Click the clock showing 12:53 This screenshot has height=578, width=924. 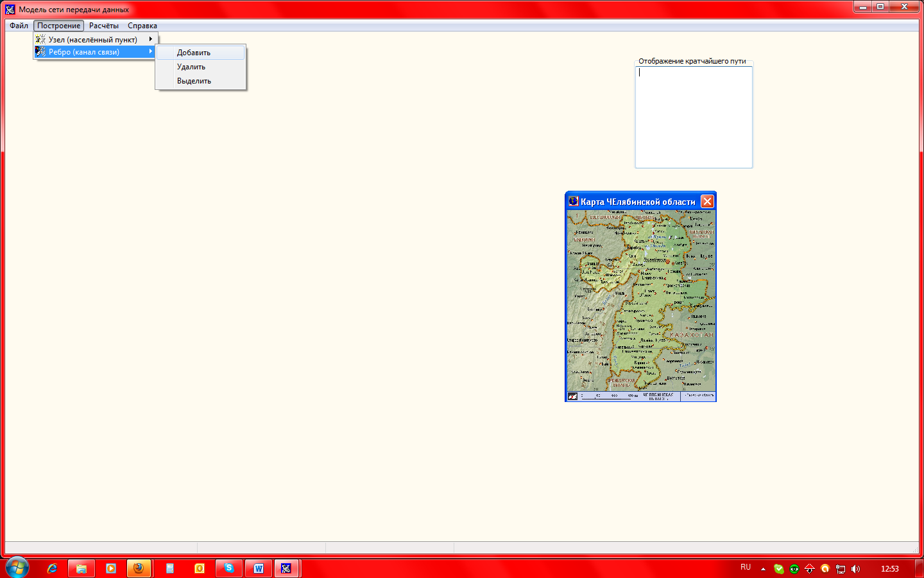pyautogui.click(x=890, y=568)
